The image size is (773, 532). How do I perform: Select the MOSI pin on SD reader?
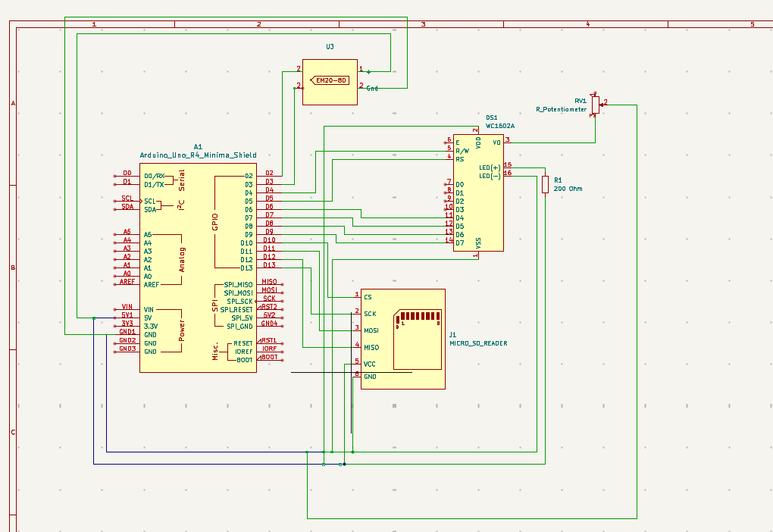pyautogui.click(x=371, y=330)
